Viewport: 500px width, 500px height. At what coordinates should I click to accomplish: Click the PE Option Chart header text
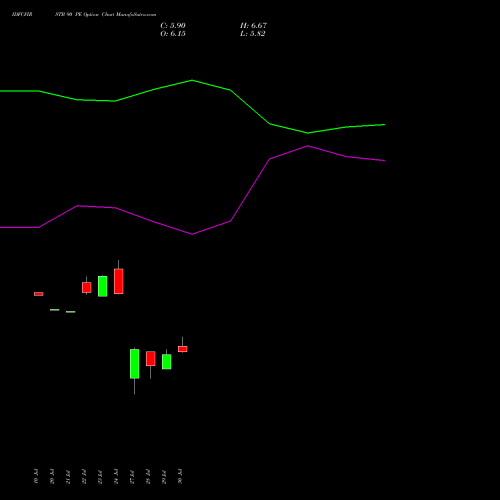pyautogui.click(x=95, y=15)
